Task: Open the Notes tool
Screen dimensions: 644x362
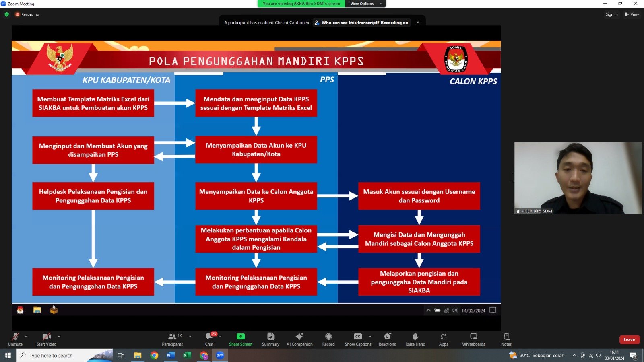Action: tap(506, 339)
